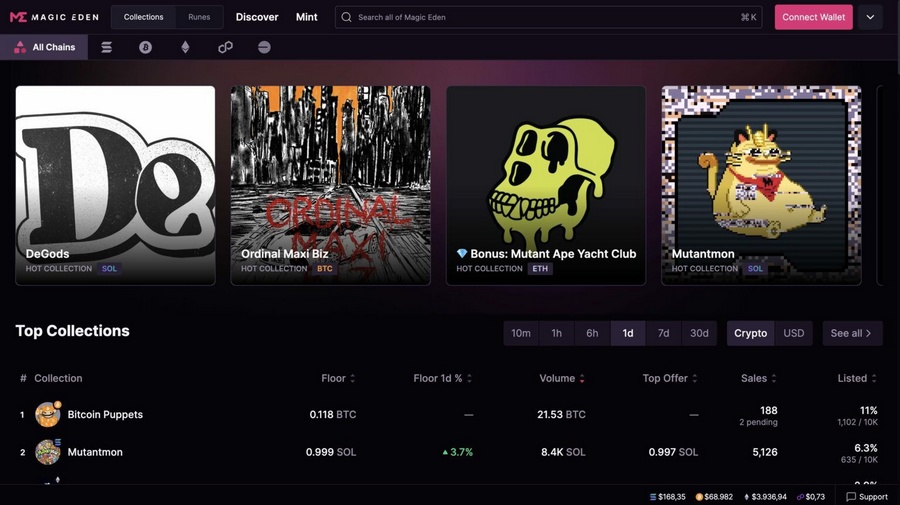Select the 7d time range
The width and height of the screenshot is (900, 505).
coord(663,333)
